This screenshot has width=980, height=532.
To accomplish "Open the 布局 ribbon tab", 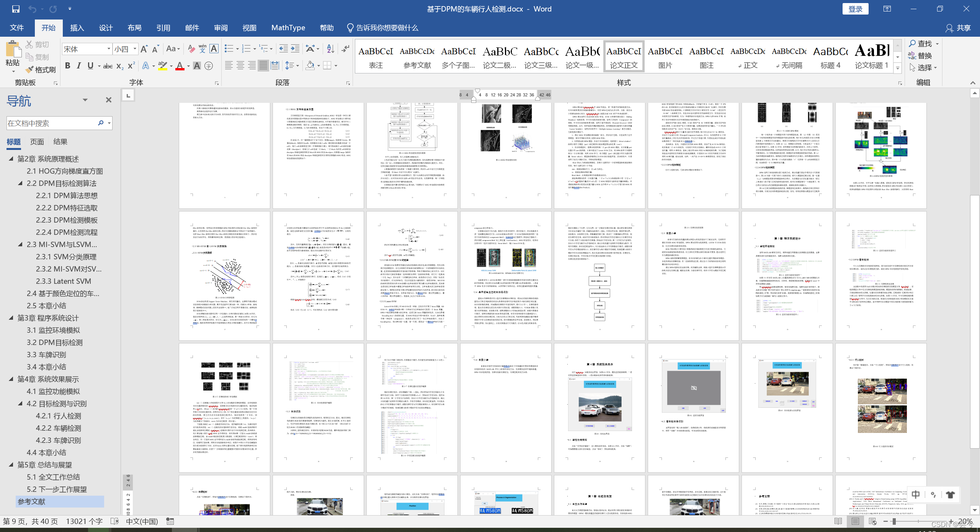I will pyautogui.click(x=134, y=28).
